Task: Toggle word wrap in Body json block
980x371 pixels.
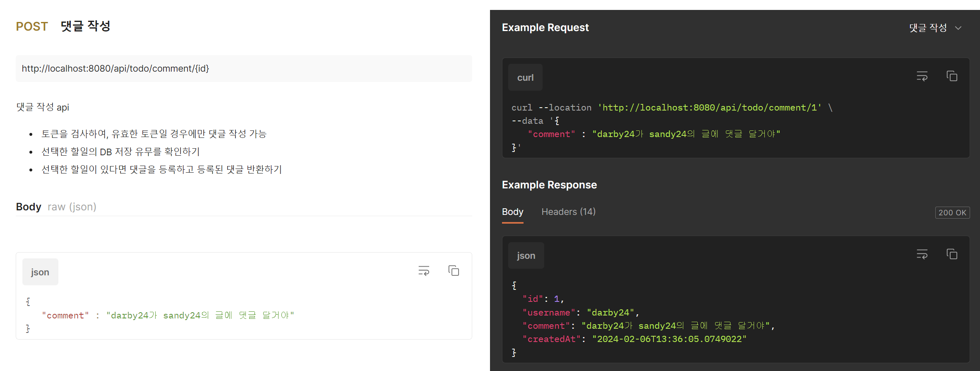Action: coord(424,271)
